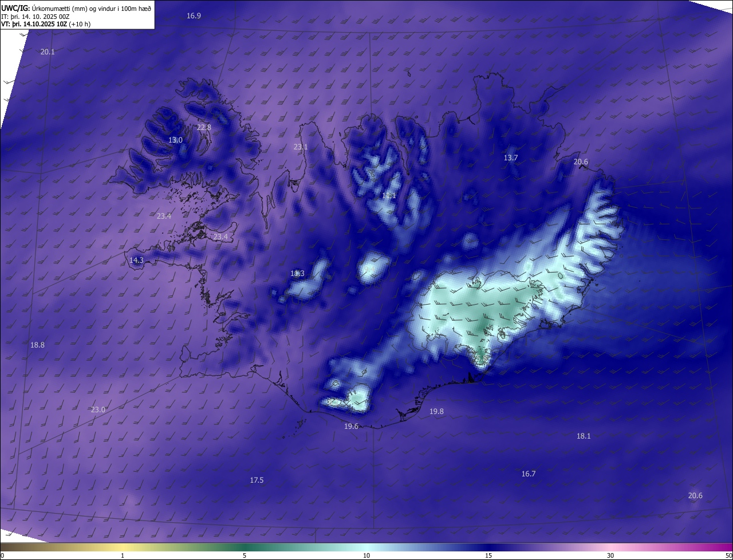Click the 5 tick on the color scale
The width and height of the screenshot is (733, 560).
click(x=245, y=555)
